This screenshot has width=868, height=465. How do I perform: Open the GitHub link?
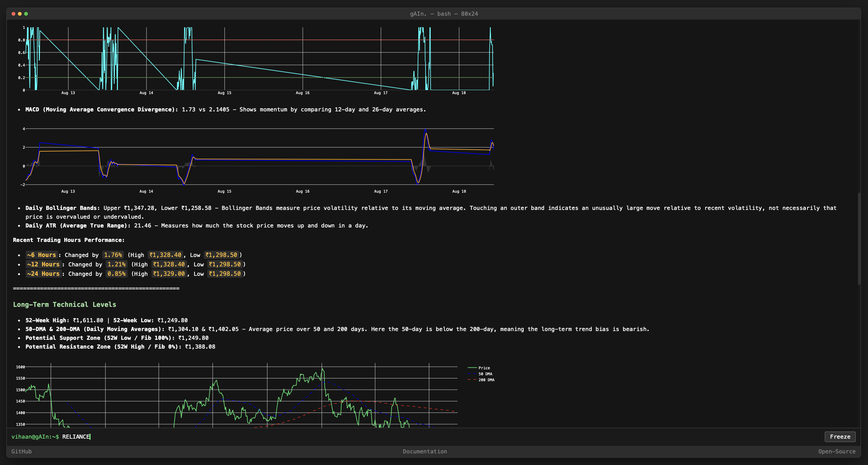click(22, 452)
